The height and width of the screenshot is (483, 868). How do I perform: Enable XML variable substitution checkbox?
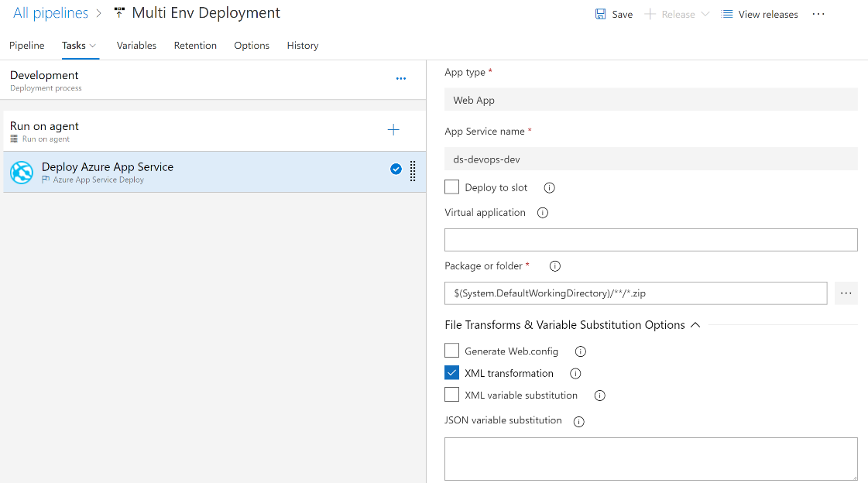click(x=452, y=396)
